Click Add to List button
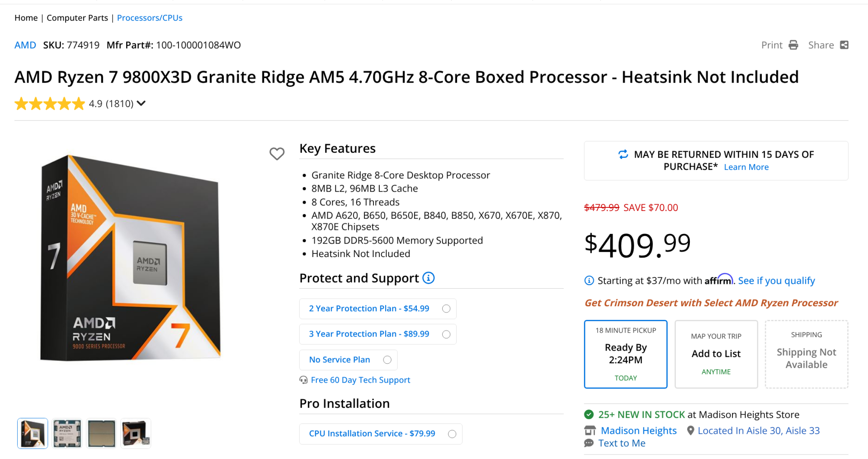The width and height of the screenshot is (868, 459). 716,354
